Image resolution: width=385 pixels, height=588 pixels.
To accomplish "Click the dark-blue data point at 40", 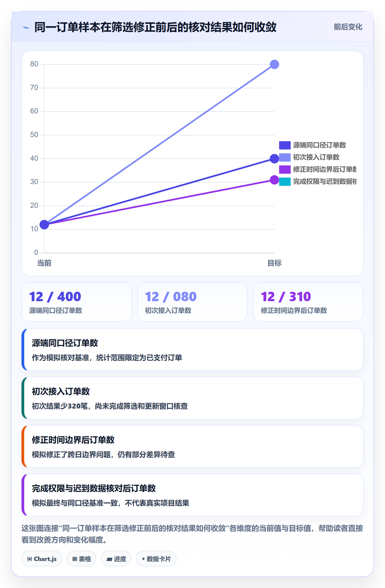I will pos(274,159).
